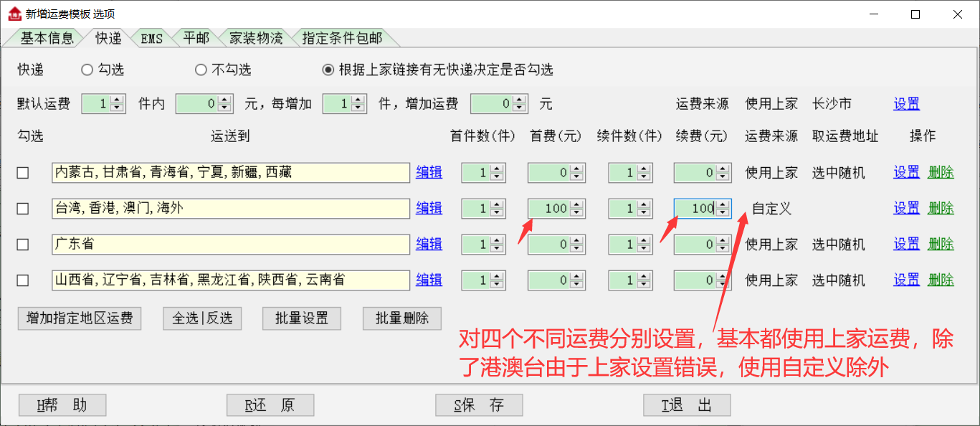Open 设置 link next to 长沙市

tap(906, 104)
